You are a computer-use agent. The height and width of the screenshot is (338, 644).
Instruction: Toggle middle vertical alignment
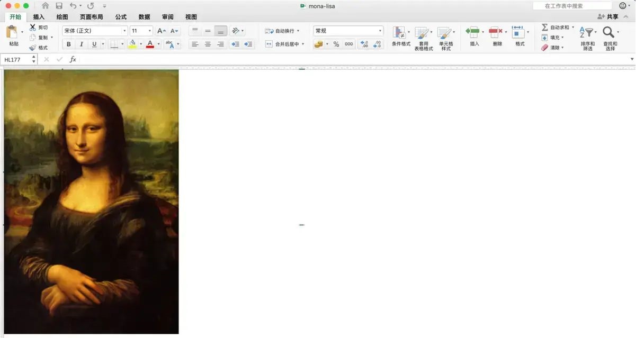pyautogui.click(x=208, y=31)
